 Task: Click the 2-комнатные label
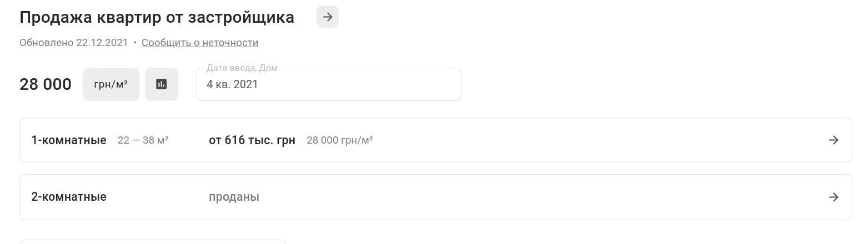click(x=69, y=197)
